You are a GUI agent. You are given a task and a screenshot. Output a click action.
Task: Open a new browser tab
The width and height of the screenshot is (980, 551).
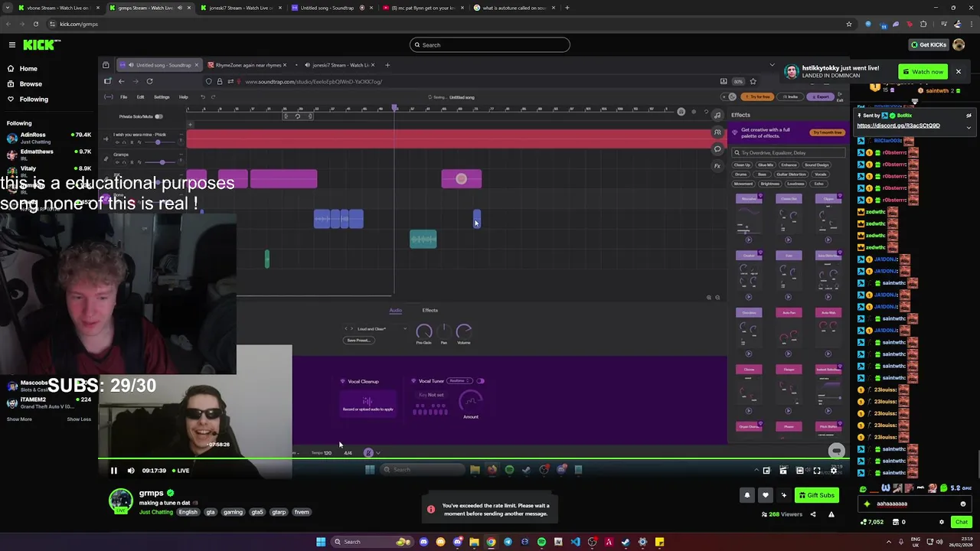click(x=567, y=8)
